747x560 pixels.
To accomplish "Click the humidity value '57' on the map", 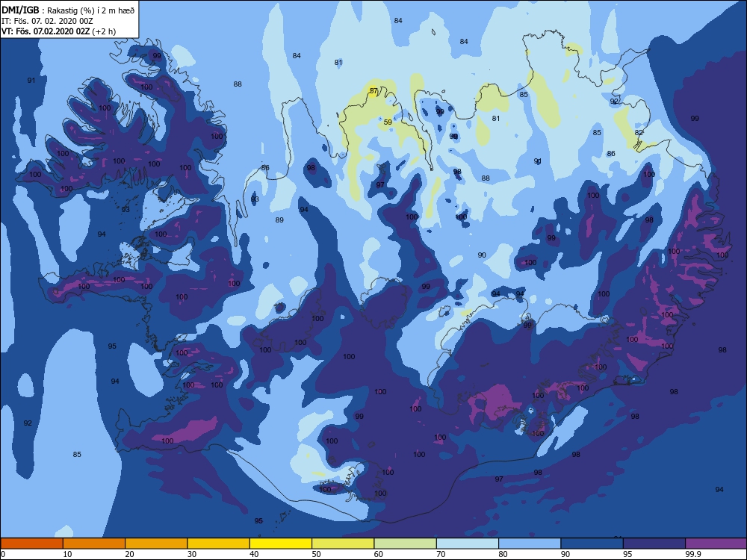I will (373, 90).
